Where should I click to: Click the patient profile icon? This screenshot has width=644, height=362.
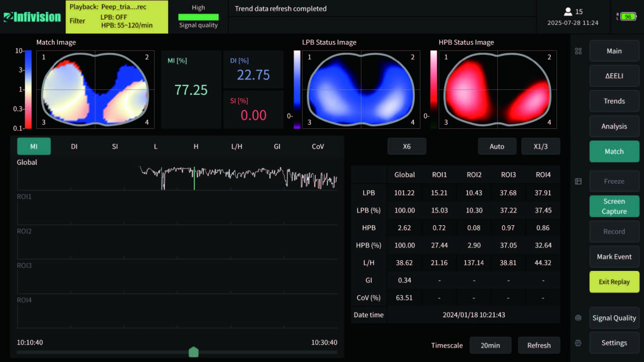568,12
